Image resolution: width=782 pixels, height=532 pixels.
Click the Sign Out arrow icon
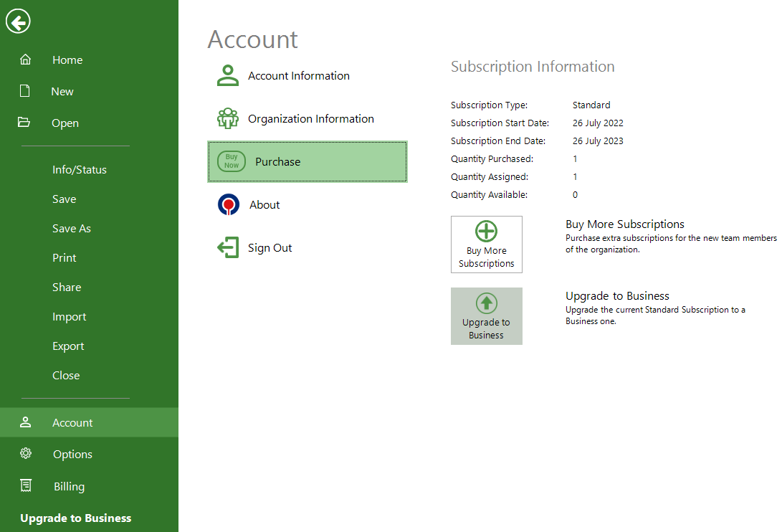tap(228, 247)
